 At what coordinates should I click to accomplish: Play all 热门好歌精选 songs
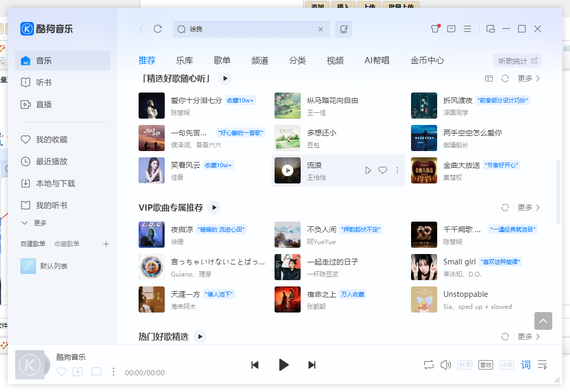click(x=200, y=337)
